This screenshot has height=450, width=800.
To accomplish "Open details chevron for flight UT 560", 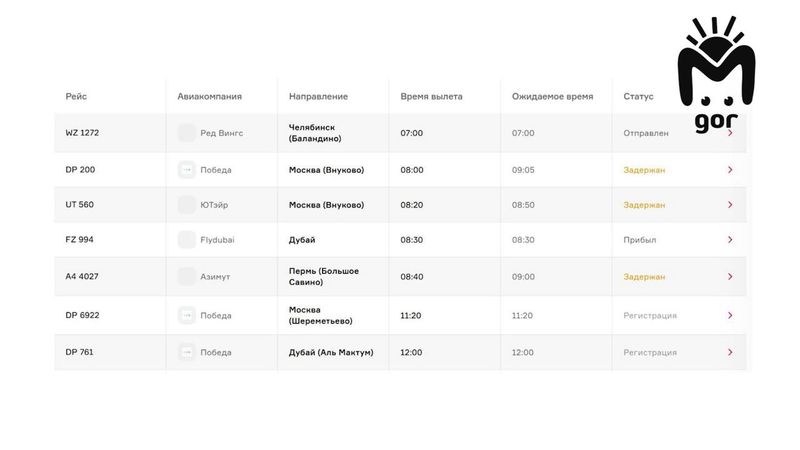I will 730,205.
